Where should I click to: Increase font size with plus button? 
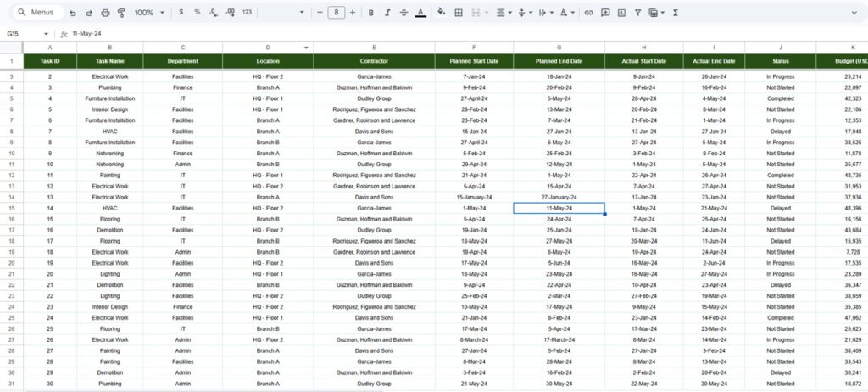[x=353, y=12]
